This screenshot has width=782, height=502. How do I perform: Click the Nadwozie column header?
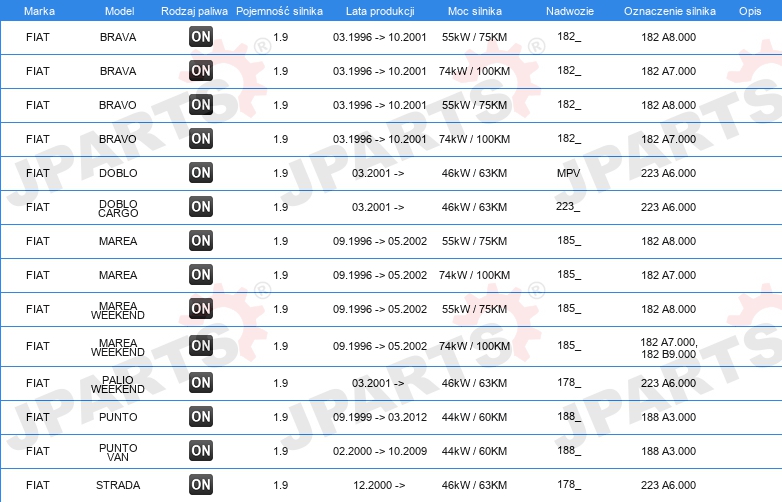coord(570,11)
